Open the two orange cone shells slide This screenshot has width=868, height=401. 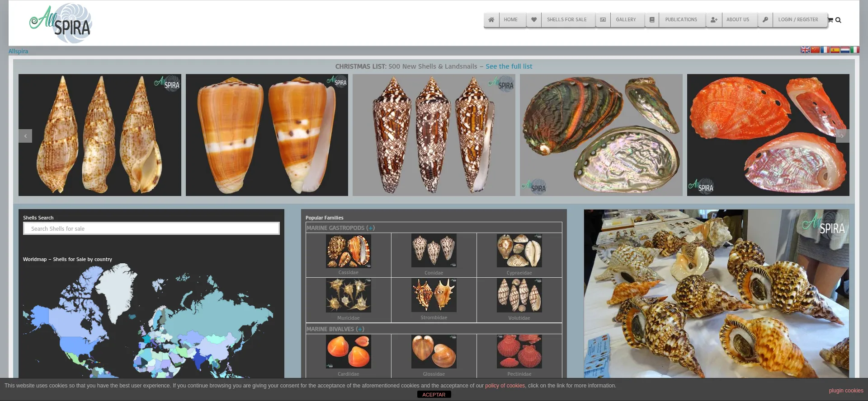267,135
